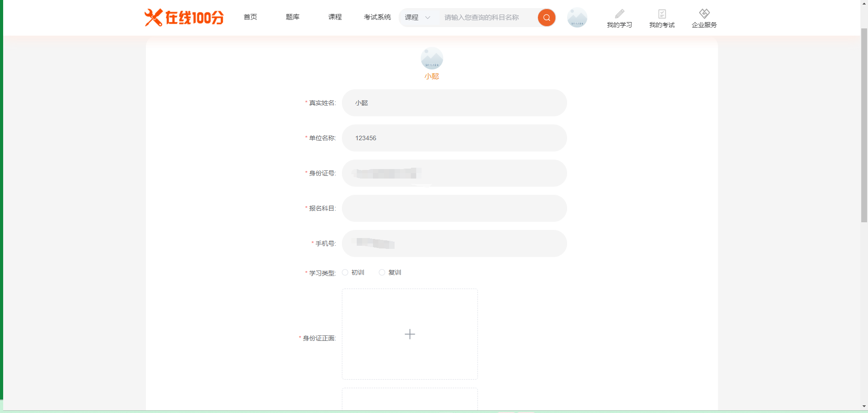Click the 手机号 input field
868x413 pixels.
[454, 243]
